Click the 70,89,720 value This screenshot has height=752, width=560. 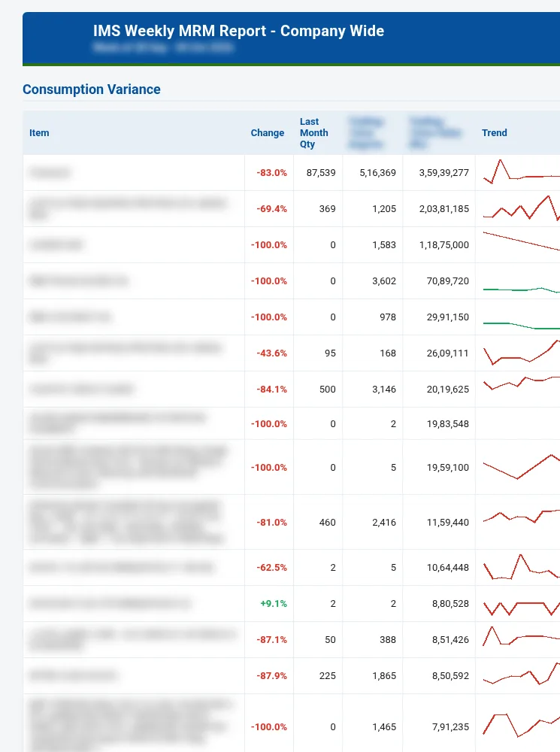pyautogui.click(x=448, y=280)
